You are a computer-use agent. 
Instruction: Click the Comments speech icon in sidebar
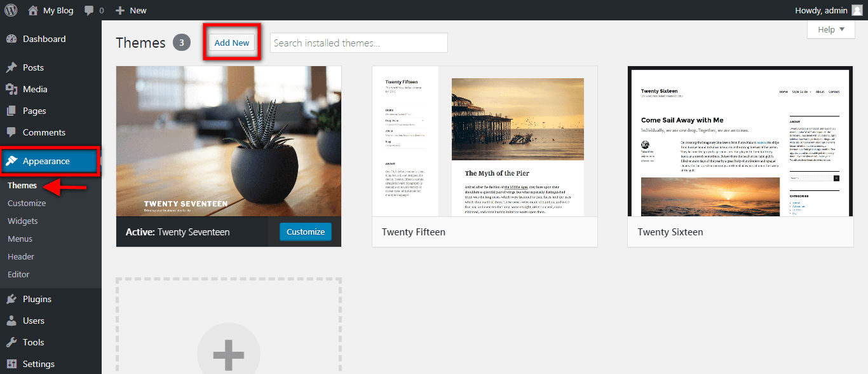[x=11, y=132]
